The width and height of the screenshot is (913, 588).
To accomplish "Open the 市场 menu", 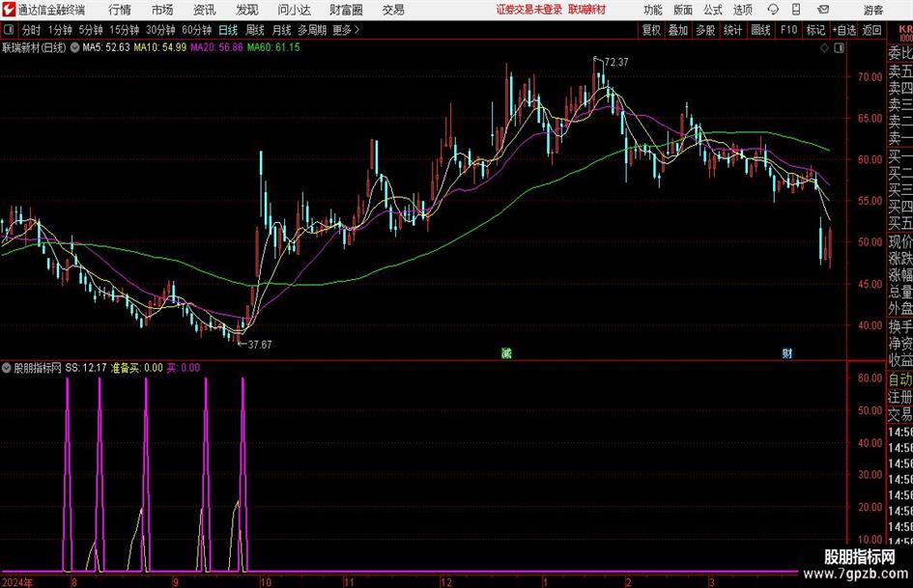I will tap(162, 10).
